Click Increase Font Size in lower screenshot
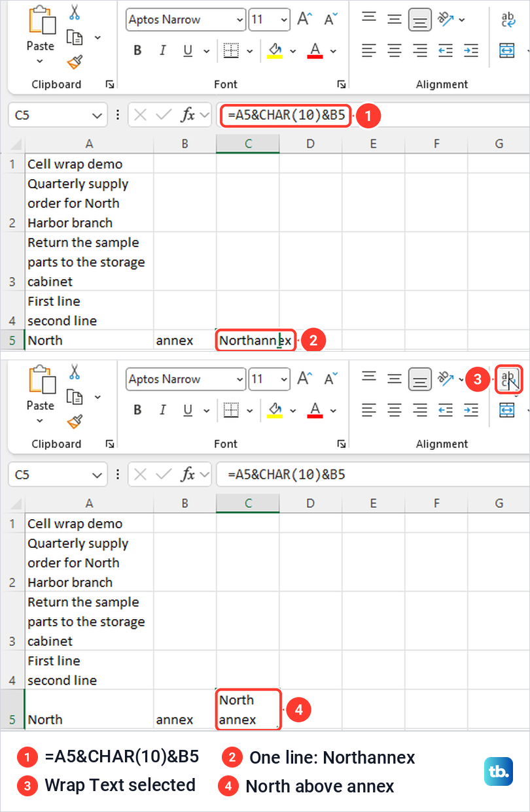The width and height of the screenshot is (530, 812). click(304, 379)
